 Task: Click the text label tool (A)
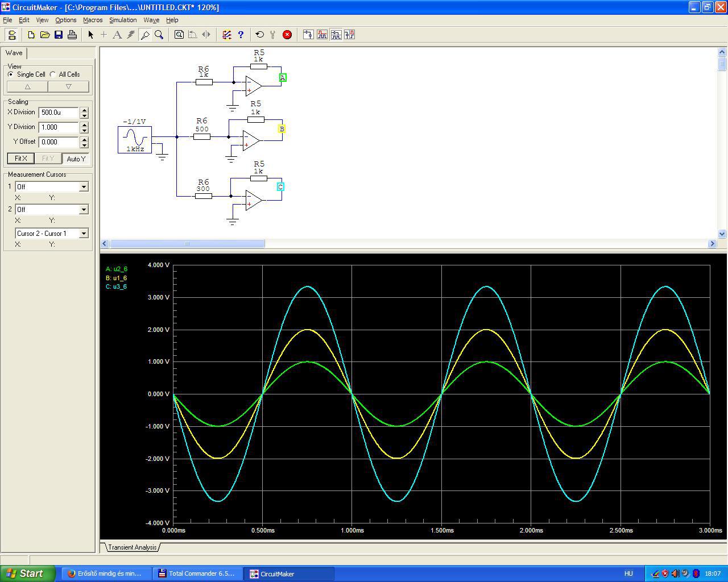(x=117, y=35)
